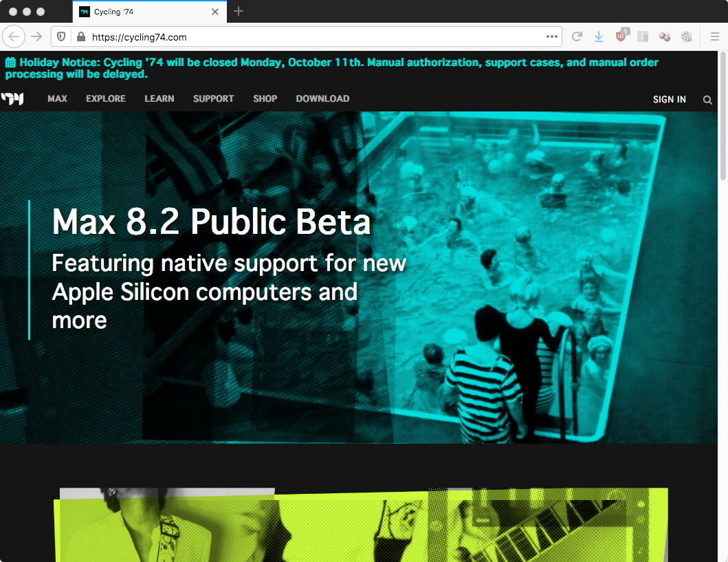Click the Apple Silicon support subtitle
The height and width of the screenshot is (562, 728).
228,292
